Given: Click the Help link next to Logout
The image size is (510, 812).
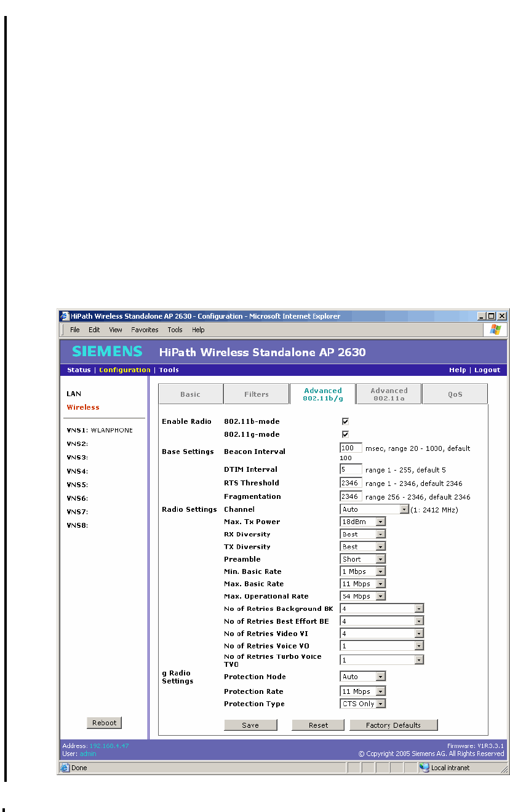Looking at the screenshot, I should click(458, 370).
